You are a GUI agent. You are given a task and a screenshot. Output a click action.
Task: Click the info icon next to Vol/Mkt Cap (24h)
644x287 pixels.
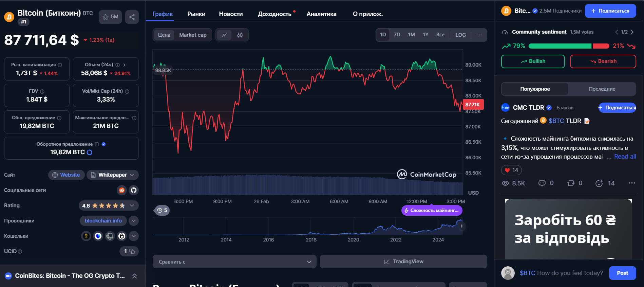[x=127, y=91]
